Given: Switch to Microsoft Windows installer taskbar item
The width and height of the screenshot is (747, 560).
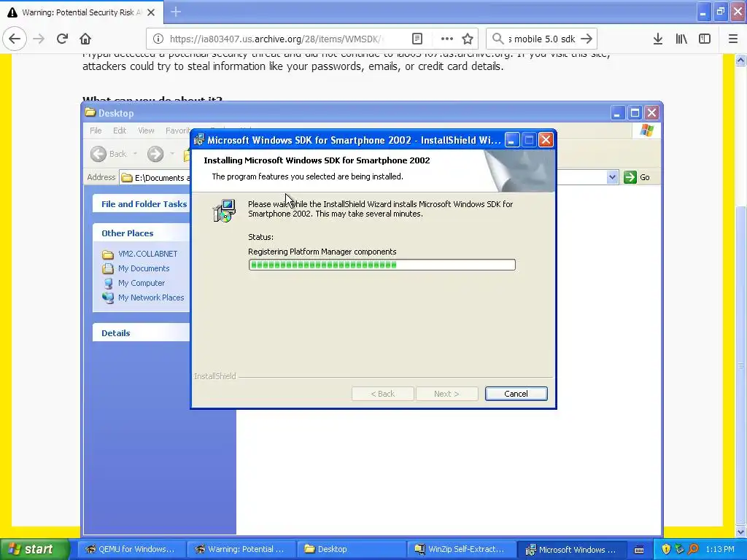Looking at the screenshot, I should coord(572,549).
